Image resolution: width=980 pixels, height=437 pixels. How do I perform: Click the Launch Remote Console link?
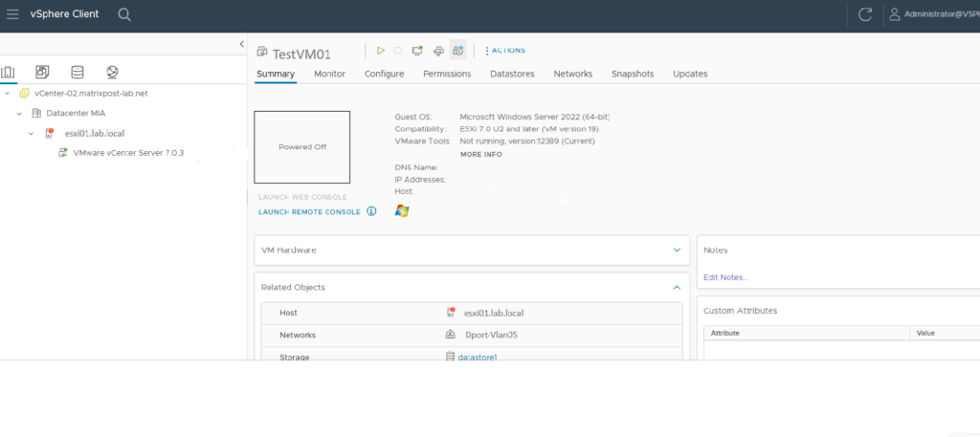pos(309,212)
